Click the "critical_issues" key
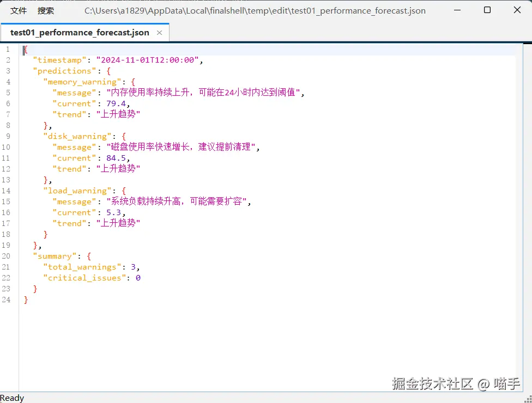This screenshot has height=403, width=532. (x=84, y=278)
